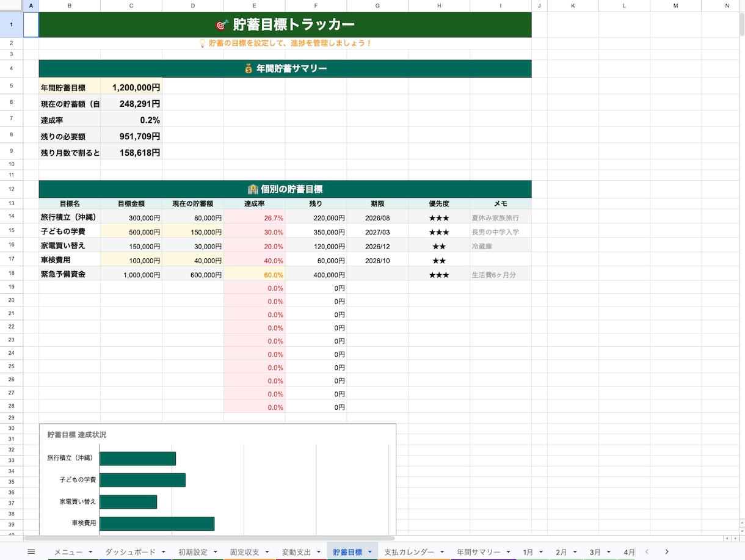
Task: Select the 生活費6ヶ月分 memo cell
Action: point(501,274)
